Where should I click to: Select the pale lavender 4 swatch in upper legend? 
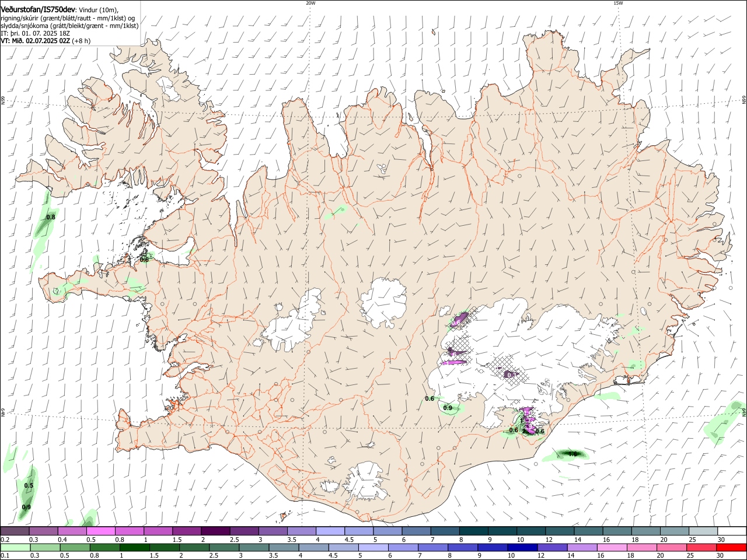point(329,531)
